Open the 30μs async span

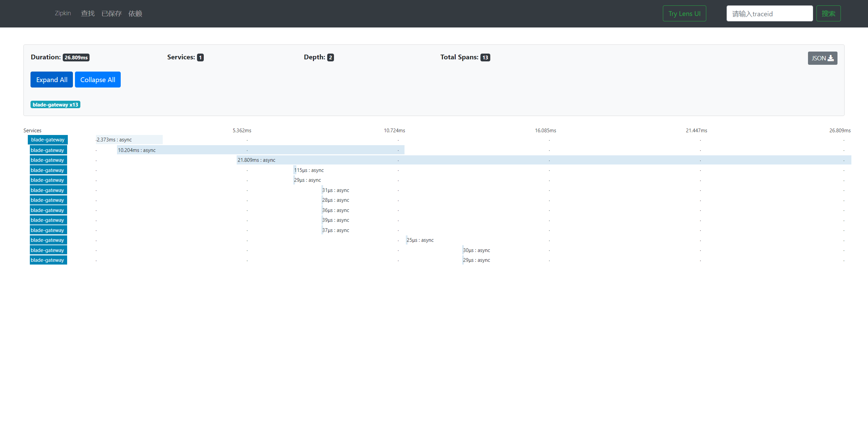point(476,250)
